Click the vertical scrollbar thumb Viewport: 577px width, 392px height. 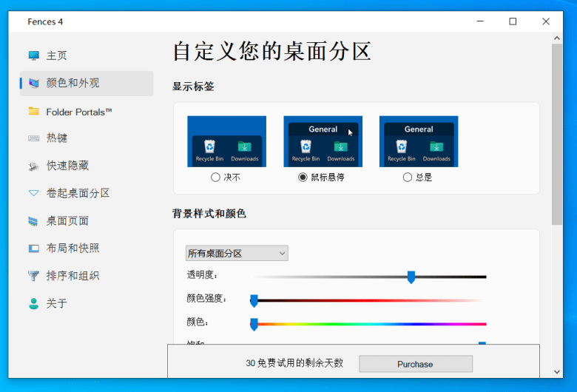pos(557,135)
